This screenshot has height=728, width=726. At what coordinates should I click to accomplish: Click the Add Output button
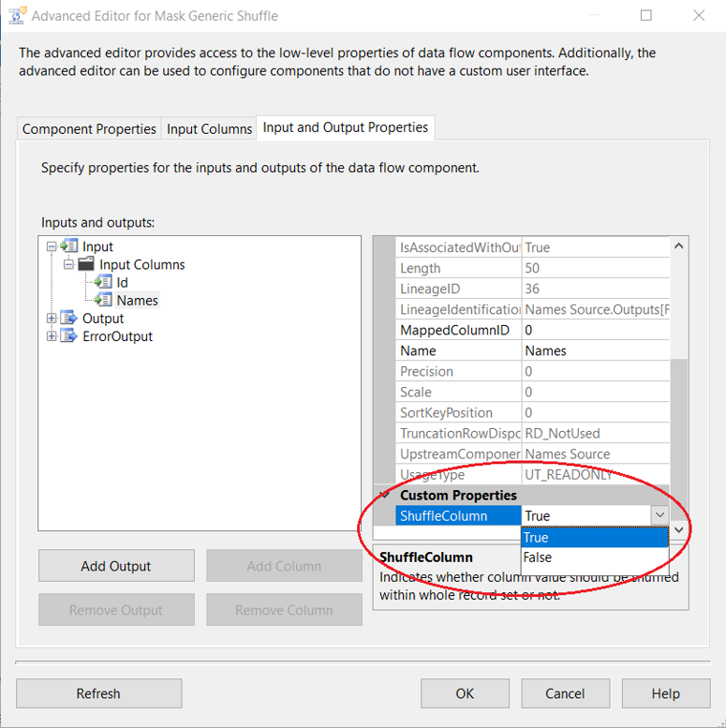coord(116,566)
